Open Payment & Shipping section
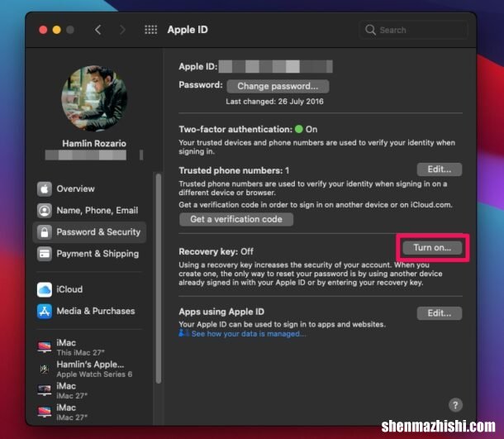Screen dimensions: 504x439 [89, 254]
